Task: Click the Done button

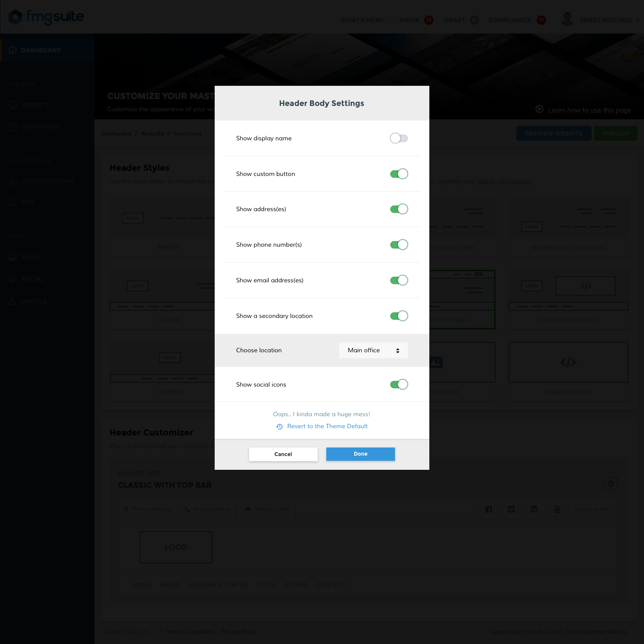Action: 360,454
